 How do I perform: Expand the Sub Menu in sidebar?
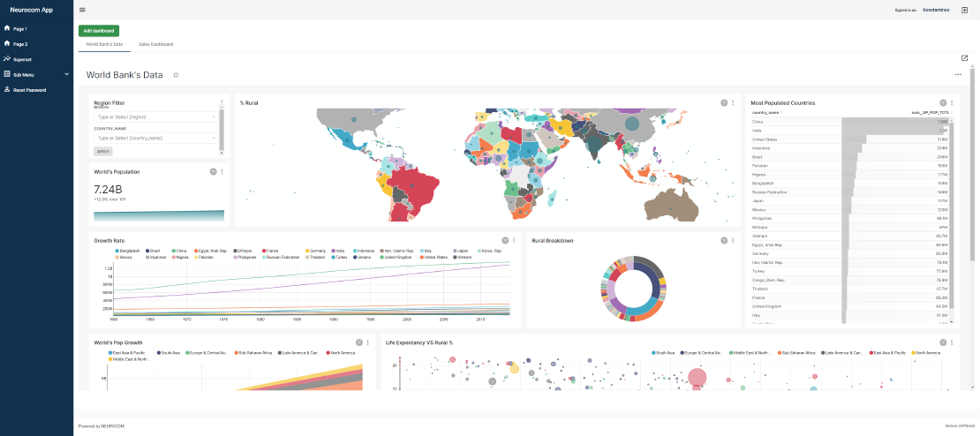[x=36, y=74]
